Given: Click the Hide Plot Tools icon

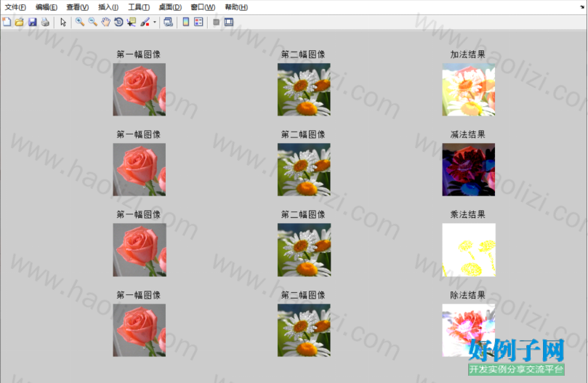Looking at the screenshot, I should pos(216,22).
